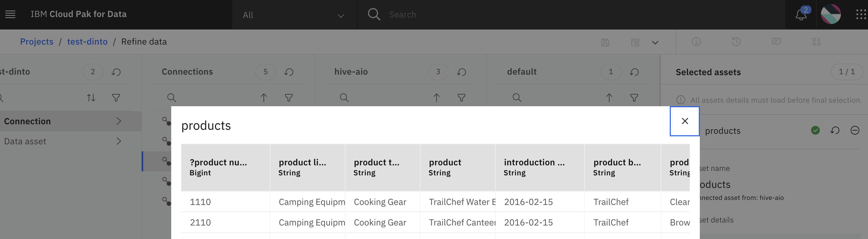Select the introduction column header
The height and width of the screenshot is (239, 868).
(539, 168)
